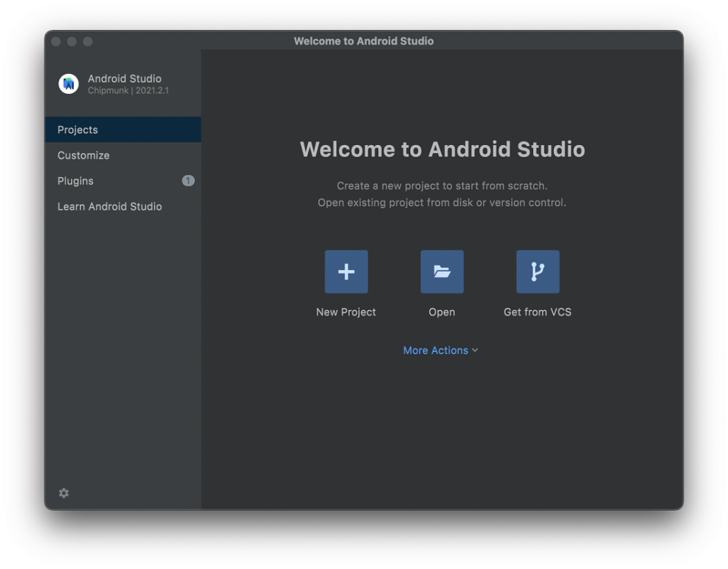Click the "Get from VCS" text label

coord(537,312)
